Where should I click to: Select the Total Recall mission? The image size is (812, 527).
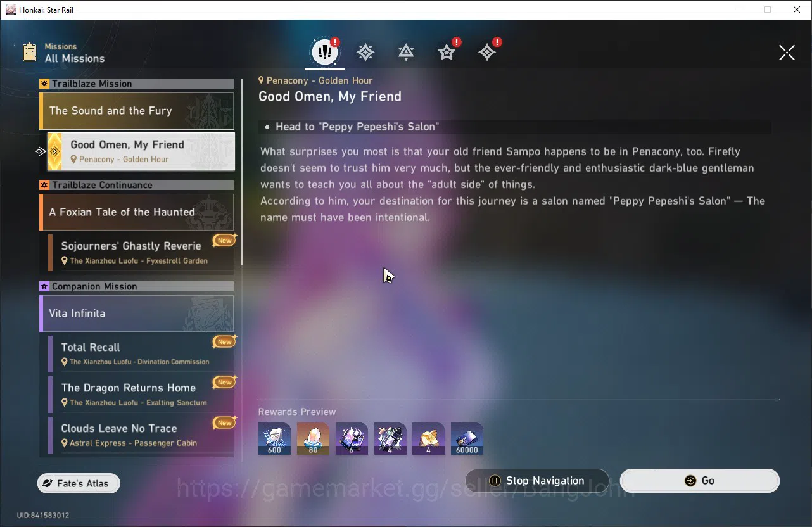[x=141, y=354]
